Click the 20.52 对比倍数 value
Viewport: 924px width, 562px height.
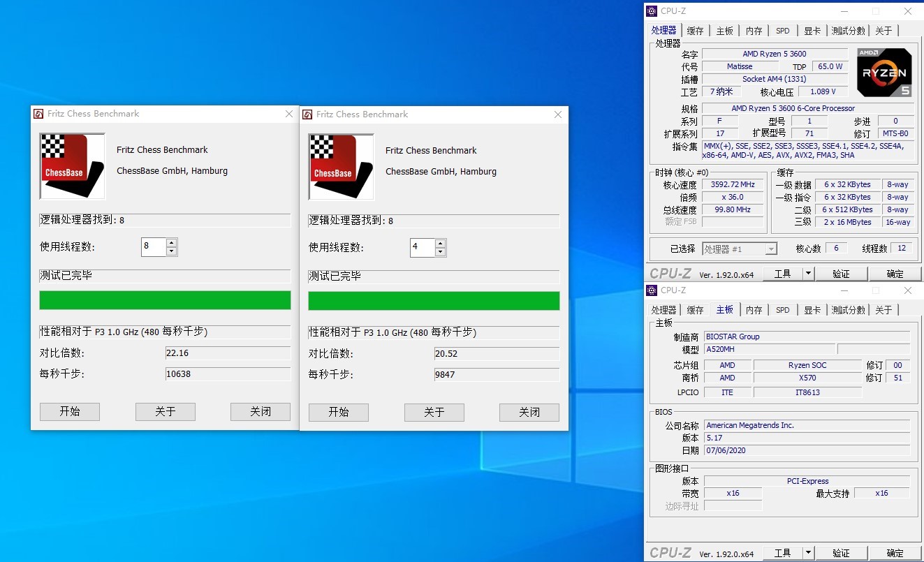tap(497, 353)
